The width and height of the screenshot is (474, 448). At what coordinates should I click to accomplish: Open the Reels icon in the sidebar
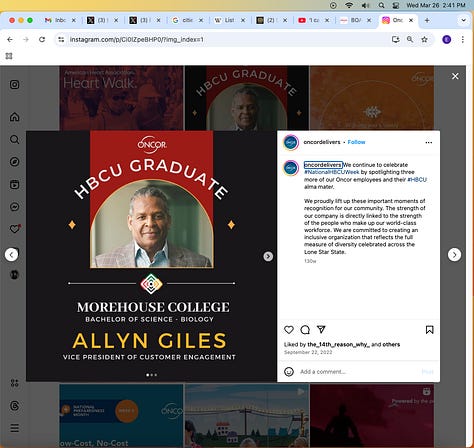coord(14,184)
